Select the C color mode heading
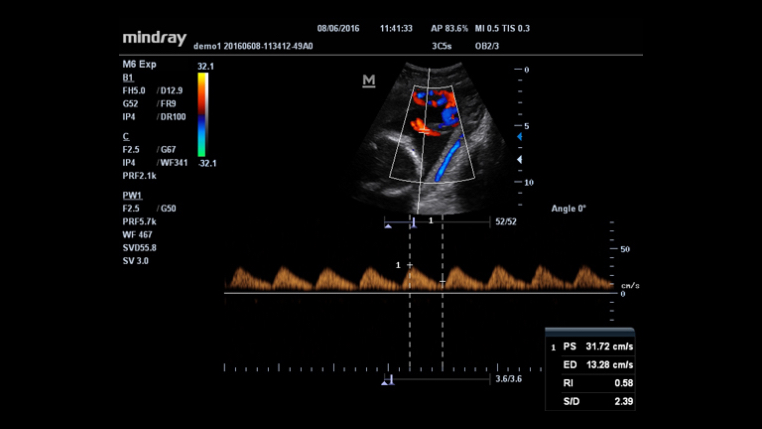This screenshot has height=429, width=762. [126, 135]
